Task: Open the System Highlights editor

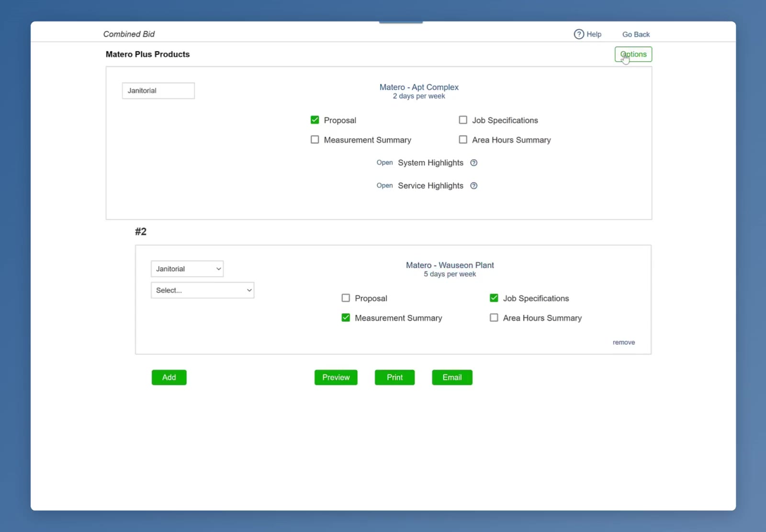Action: point(384,163)
